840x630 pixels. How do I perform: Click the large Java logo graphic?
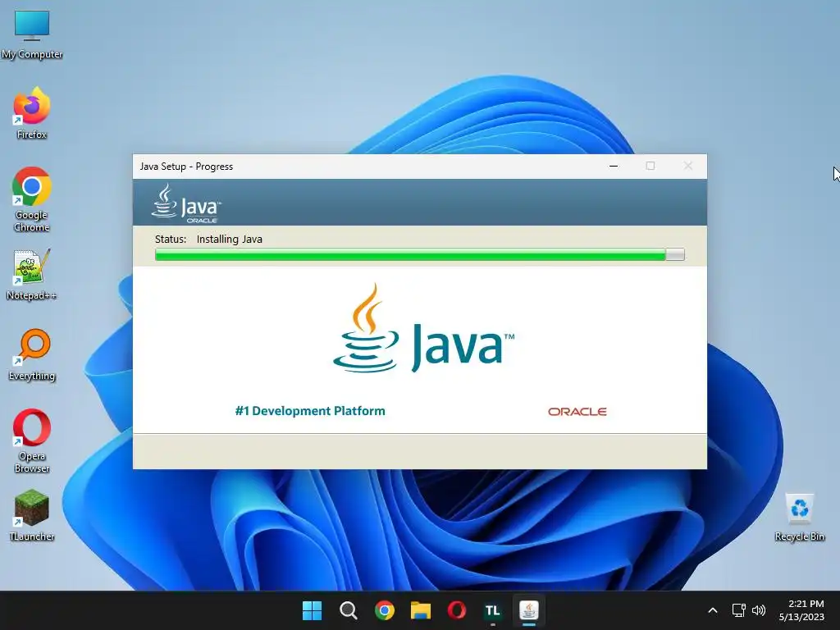click(423, 328)
